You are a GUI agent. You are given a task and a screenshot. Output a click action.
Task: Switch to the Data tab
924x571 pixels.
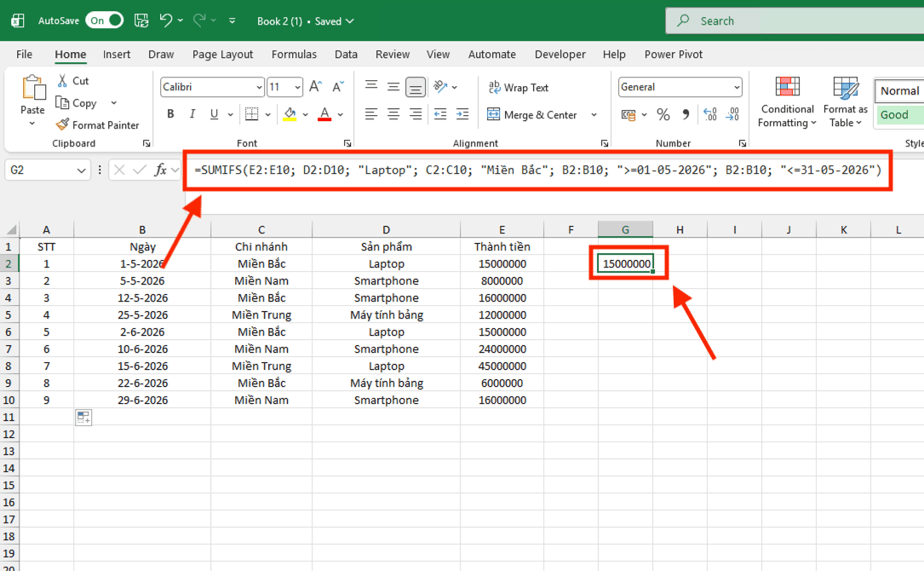(x=346, y=55)
